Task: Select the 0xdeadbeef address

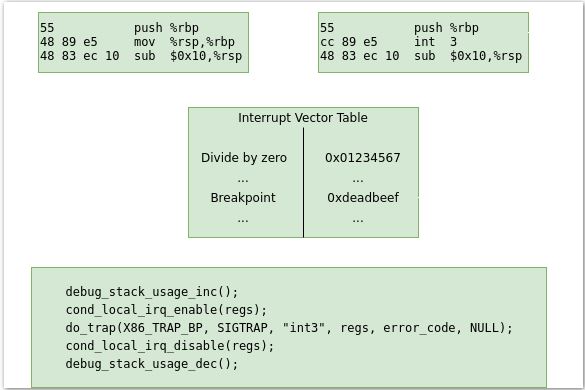Action: (x=363, y=197)
